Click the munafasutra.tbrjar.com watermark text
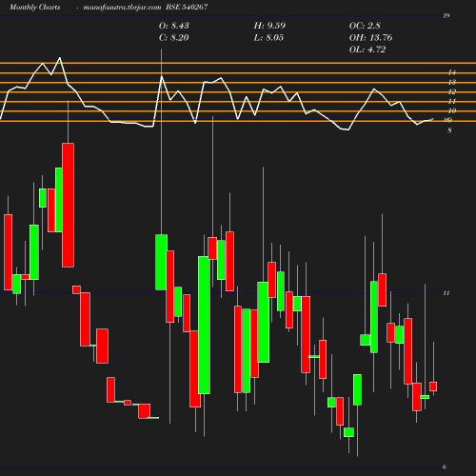 coord(122,7)
